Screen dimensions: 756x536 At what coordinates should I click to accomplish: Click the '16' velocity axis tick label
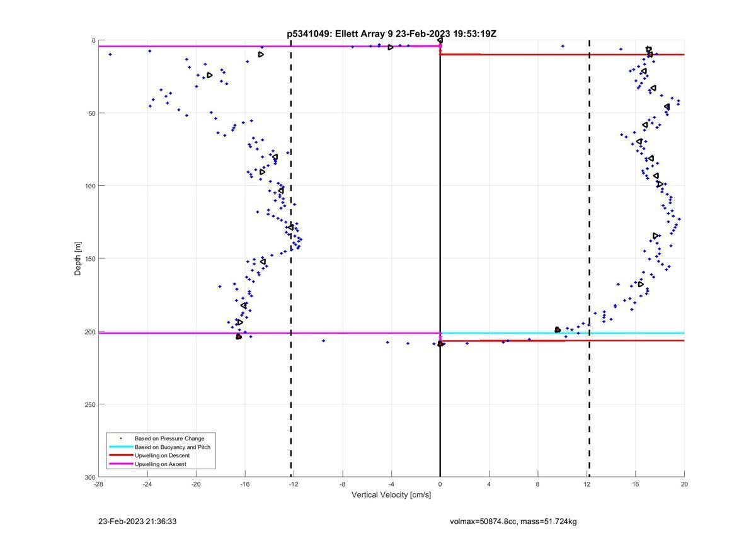[635, 484]
